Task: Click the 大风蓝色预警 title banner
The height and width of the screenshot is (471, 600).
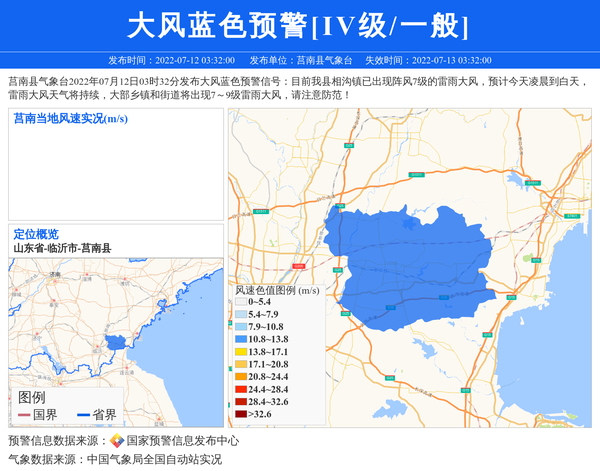Action: click(x=299, y=25)
